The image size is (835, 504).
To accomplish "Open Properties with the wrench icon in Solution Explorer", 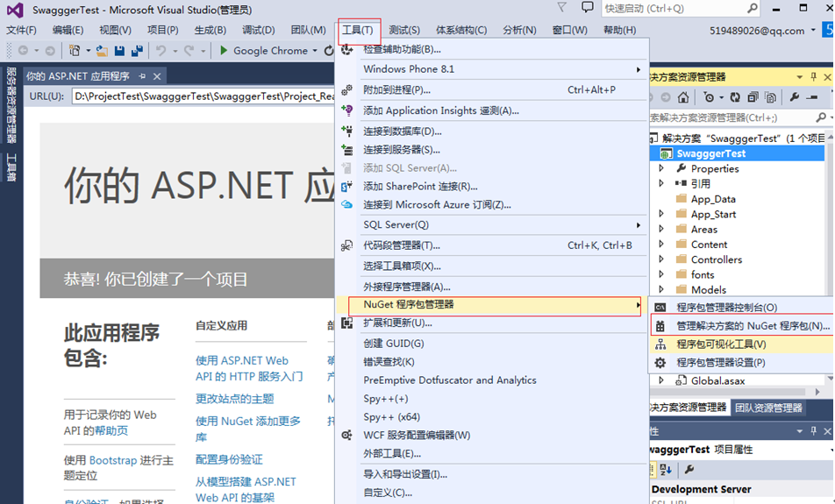I will tap(795, 97).
